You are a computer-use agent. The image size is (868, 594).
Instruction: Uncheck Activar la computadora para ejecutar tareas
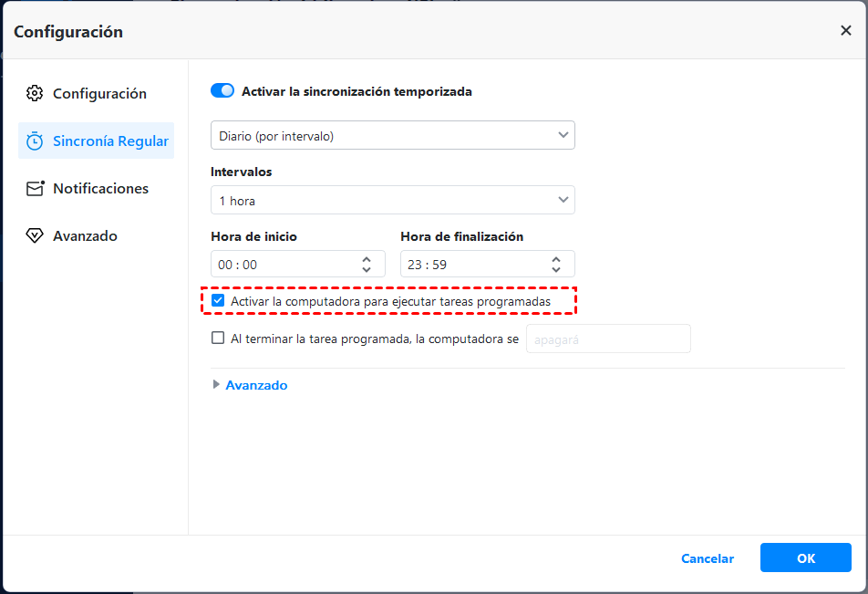(x=218, y=300)
